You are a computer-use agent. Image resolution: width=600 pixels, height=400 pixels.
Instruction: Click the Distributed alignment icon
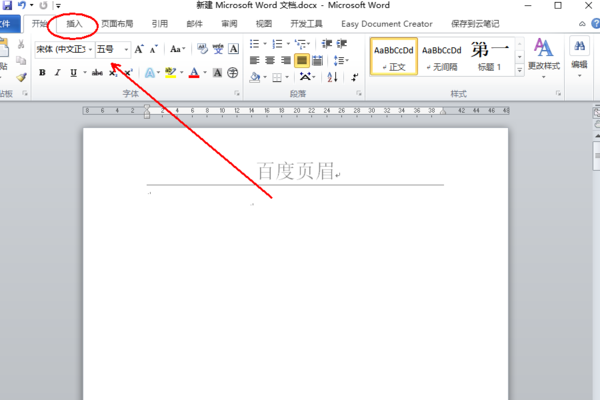pos(317,60)
